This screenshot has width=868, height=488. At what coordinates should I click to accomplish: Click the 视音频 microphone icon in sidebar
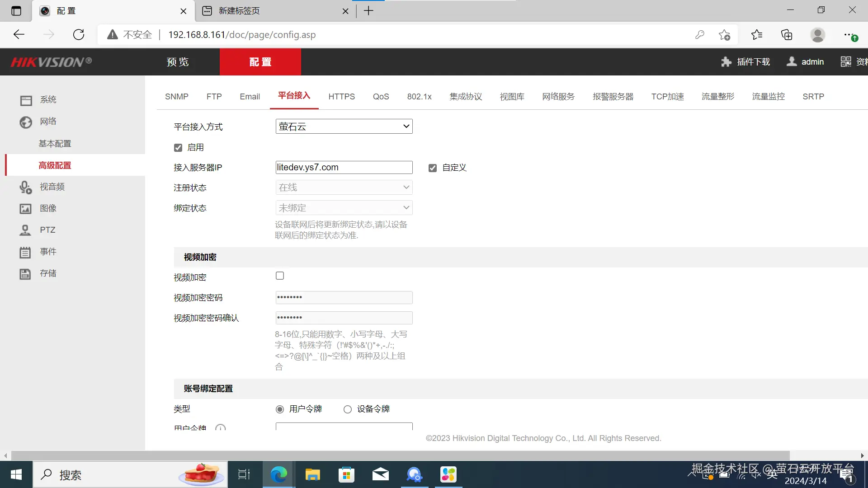tap(26, 187)
